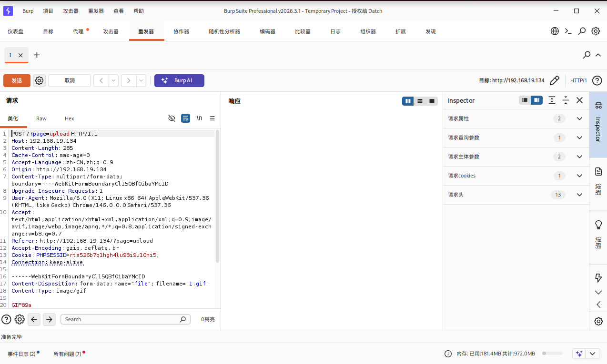Open send options gear next to 发送
The height and width of the screenshot is (364, 607).
[x=40, y=80]
